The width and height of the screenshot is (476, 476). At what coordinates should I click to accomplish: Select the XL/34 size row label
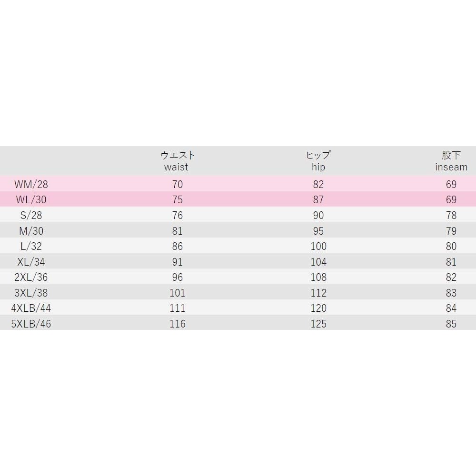[x=30, y=262]
